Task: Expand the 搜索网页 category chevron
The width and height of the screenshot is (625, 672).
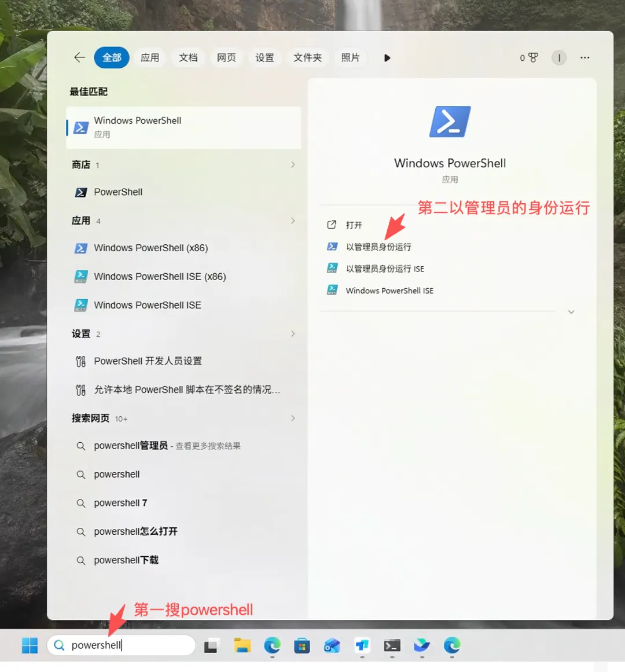Action: pos(293,418)
